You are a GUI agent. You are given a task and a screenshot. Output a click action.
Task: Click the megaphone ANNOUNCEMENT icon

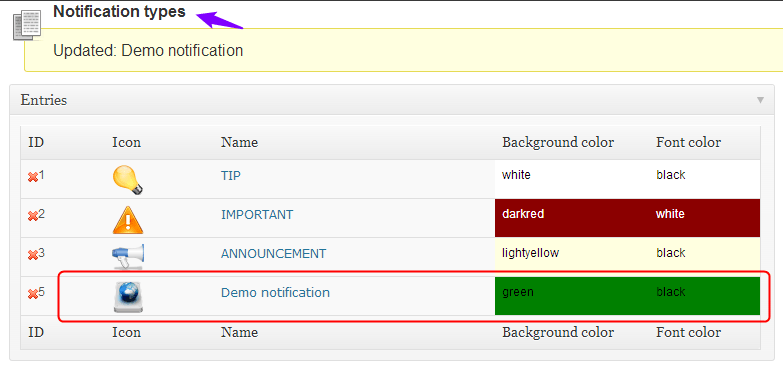coord(128,257)
